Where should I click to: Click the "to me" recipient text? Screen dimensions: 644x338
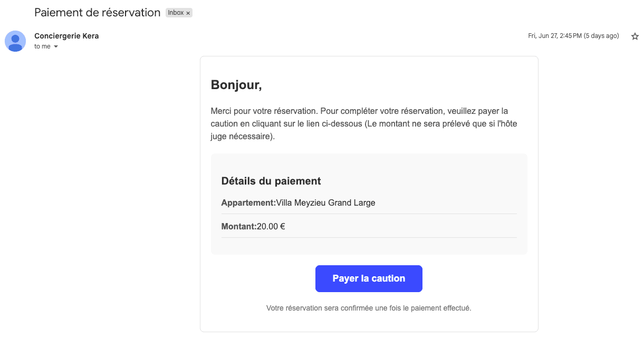42,46
